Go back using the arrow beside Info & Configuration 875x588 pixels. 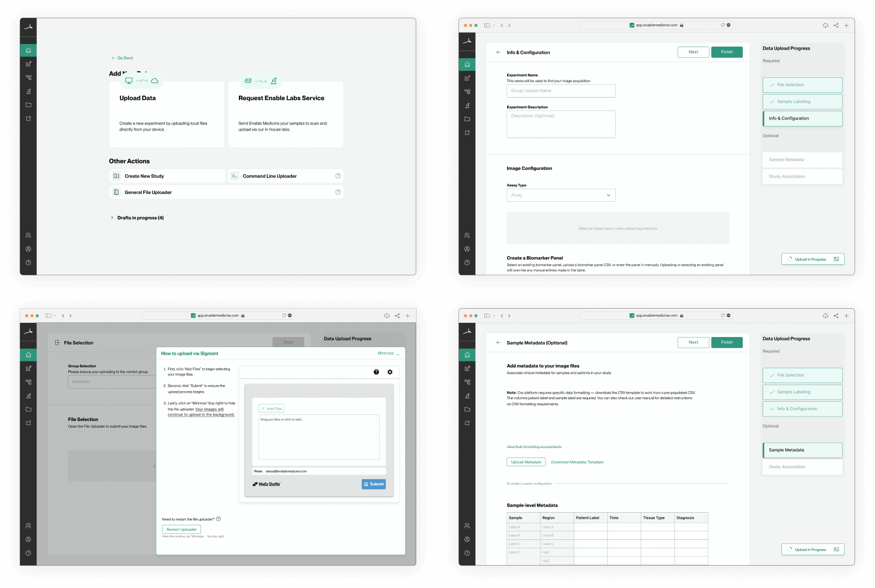pos(498,52)
